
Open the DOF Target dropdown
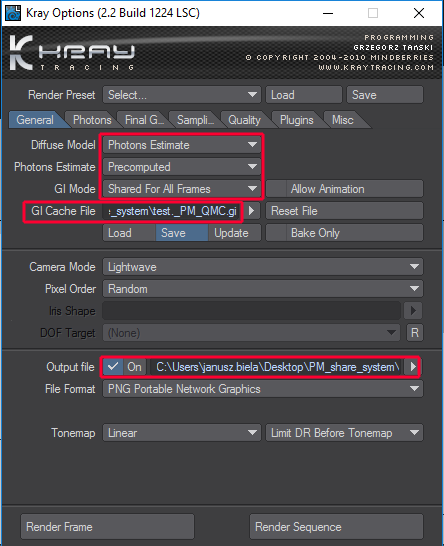(x=251, y=333)
